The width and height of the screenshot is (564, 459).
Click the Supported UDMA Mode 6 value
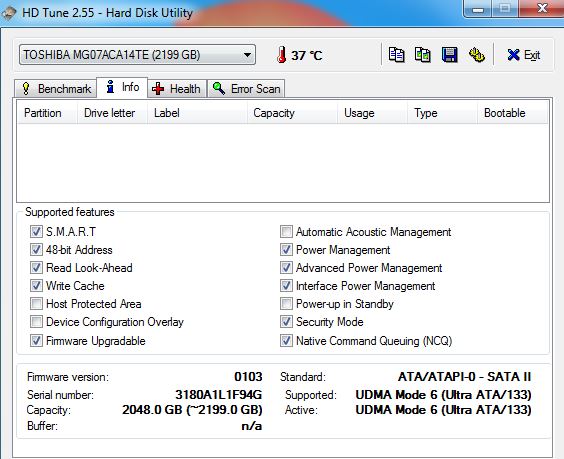click(x=444, y=395)
